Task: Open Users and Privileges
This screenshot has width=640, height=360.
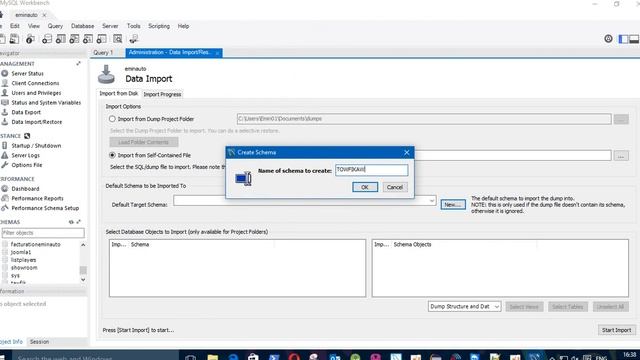Action: (36, 93)
